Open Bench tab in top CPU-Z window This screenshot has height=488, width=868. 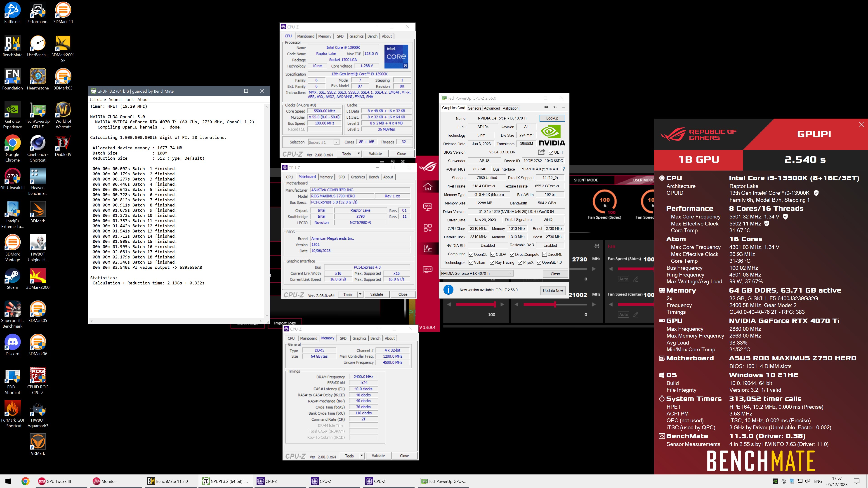click(372, 36)
